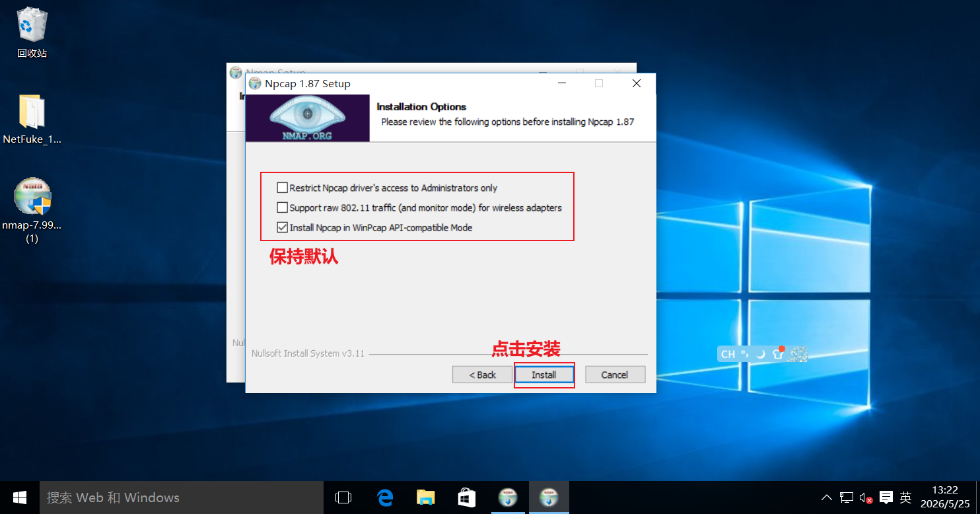
Task: Open File Explorer from the taskbar
Action: point(426,497)
